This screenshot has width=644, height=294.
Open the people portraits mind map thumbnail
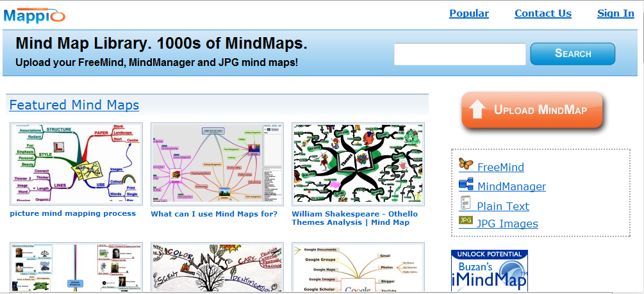[76, 267]
